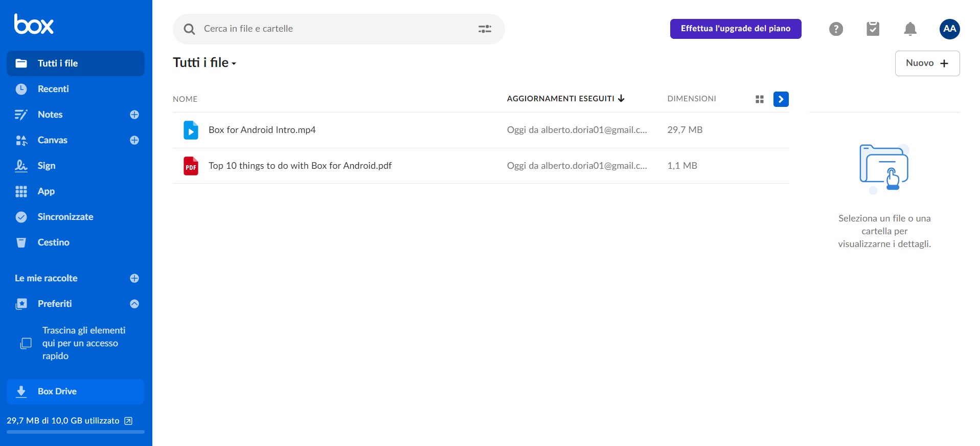Image resolution: width=980 pixels, height=446 pixels.
Task: Add a new note with plus icon
Action: 134,115
